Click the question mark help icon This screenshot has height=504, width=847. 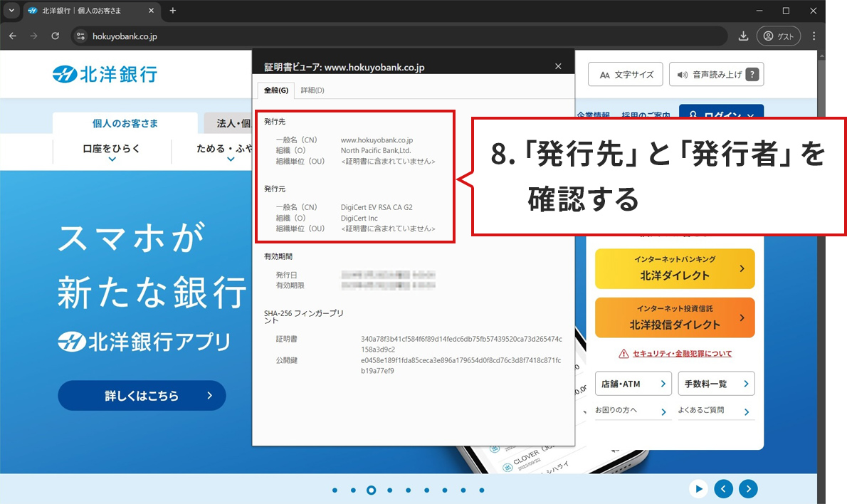[x=752, y=75]
